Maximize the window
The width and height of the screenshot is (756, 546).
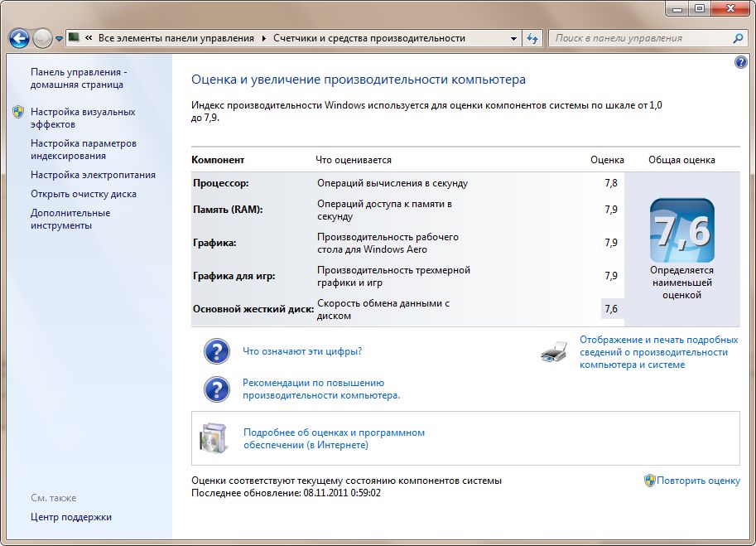[699, 8]
